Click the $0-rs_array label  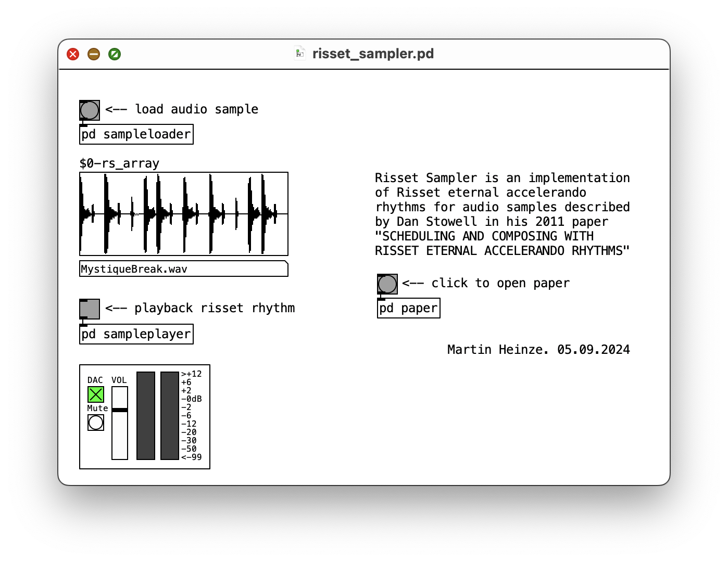click(x=119, y=163)
